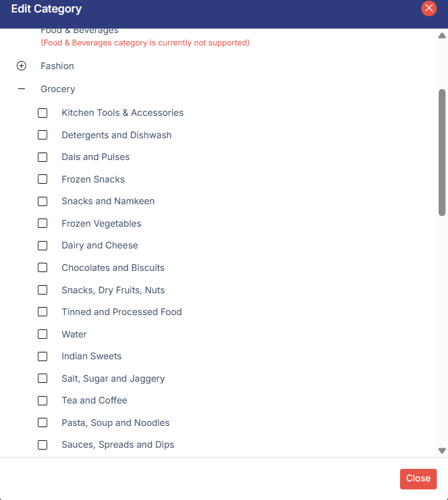Click the scroll down arrow
The image size is (448, 500).
pos(442,451)
